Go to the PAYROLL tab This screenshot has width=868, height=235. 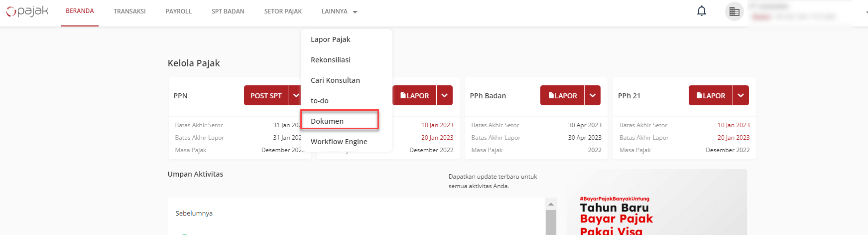tap(178, 11)
